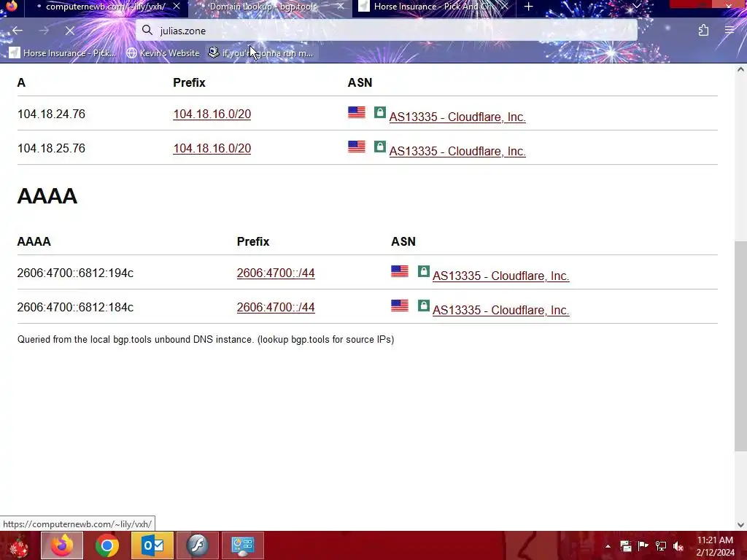Click the Action Center flag tray icon

[x=643, y=546]
